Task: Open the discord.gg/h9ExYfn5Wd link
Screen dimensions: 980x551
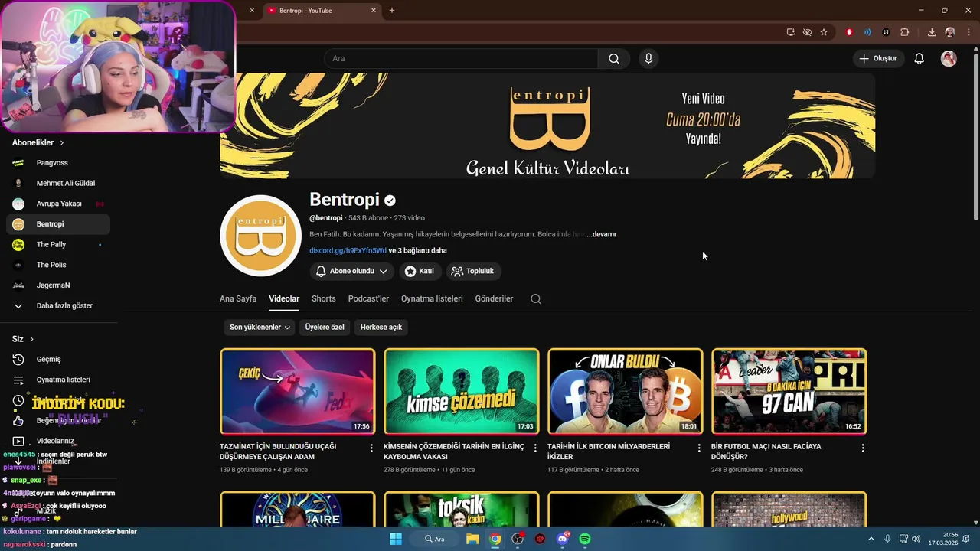Action: point(348,250)
